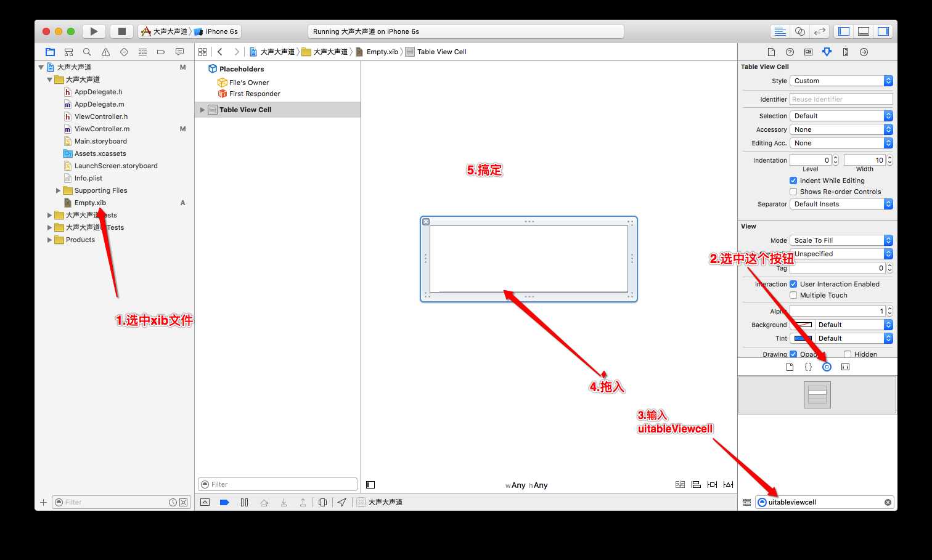Show the File Template library

[790, 367]
